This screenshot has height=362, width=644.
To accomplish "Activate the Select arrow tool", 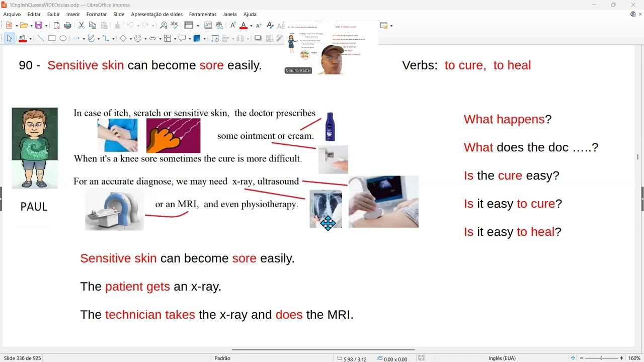I will pos(9,38).
